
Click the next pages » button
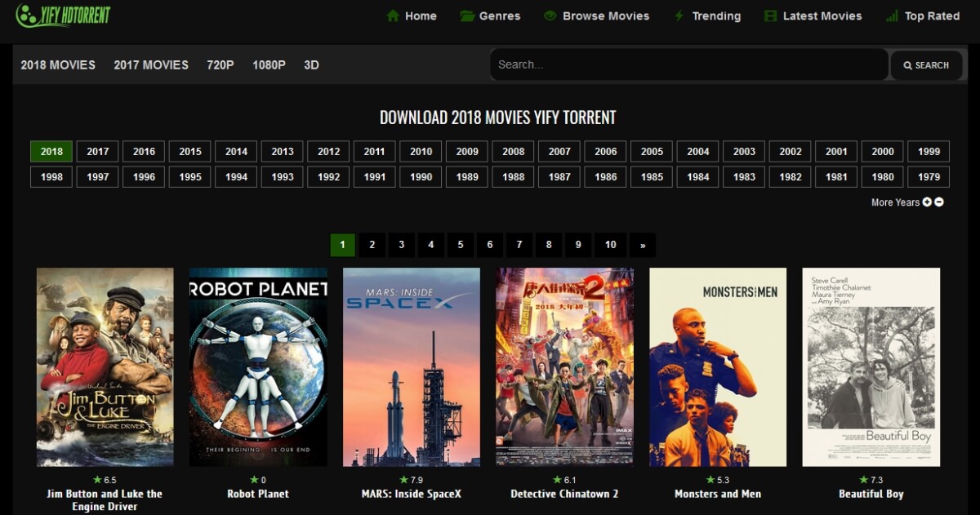click(643, 245)
